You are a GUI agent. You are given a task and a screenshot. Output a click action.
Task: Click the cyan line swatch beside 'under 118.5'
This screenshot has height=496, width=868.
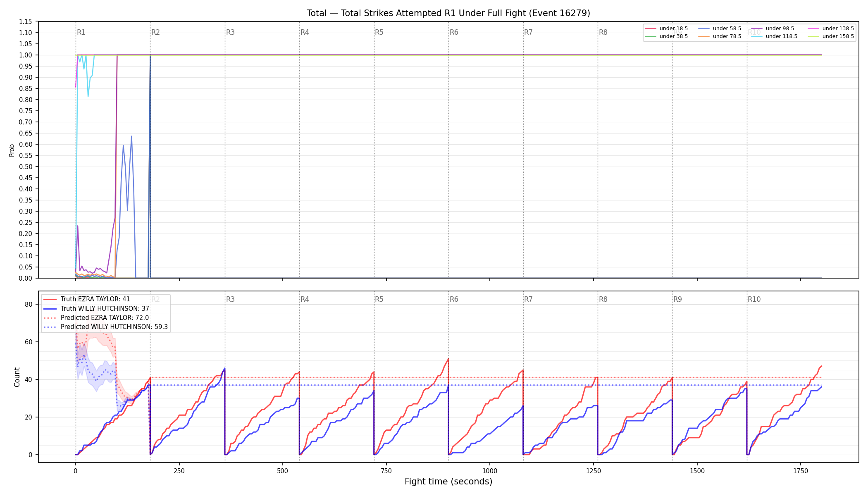coord(757,36)
